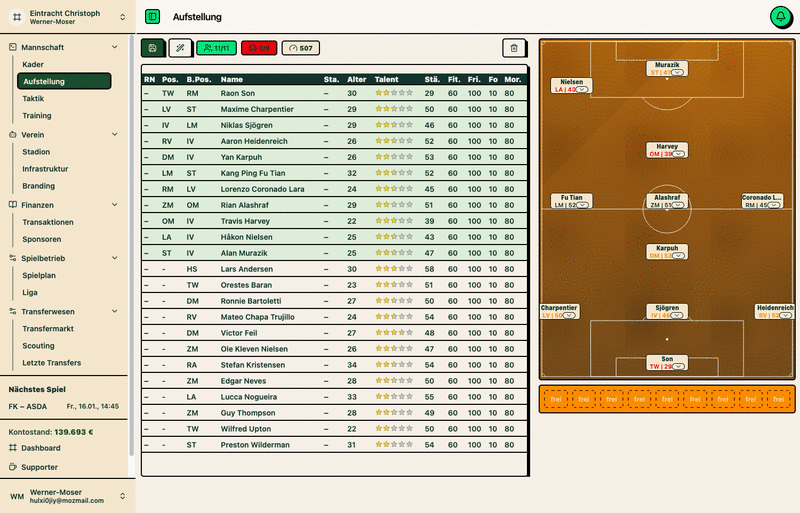Image resolution: width=800 pixels, height=513 pixels.
Task: Open dropdown on Alashraf pitch card
Action: coord(678,205)
